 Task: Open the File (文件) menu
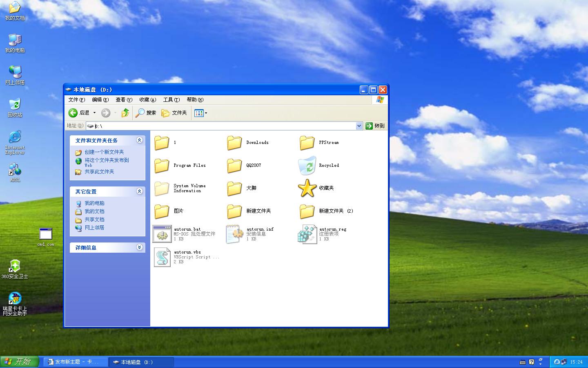pos(77,100)
